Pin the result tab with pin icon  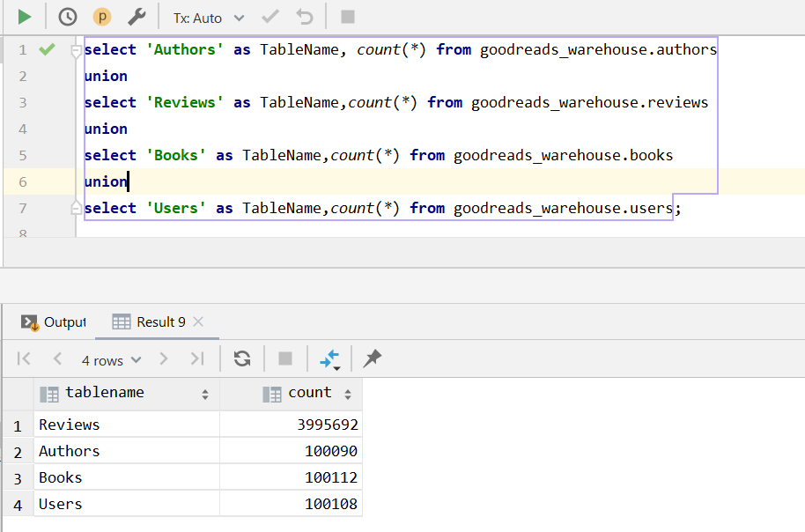373,358
